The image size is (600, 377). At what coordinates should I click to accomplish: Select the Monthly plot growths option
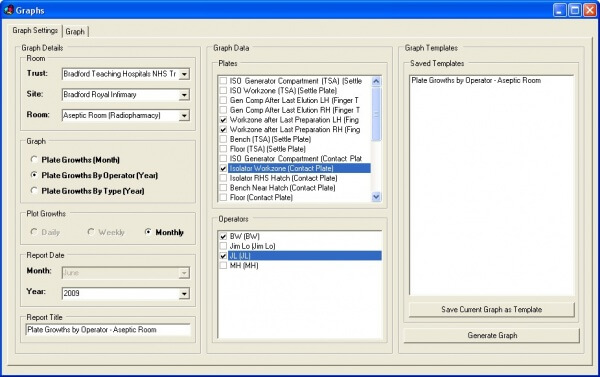148,232
